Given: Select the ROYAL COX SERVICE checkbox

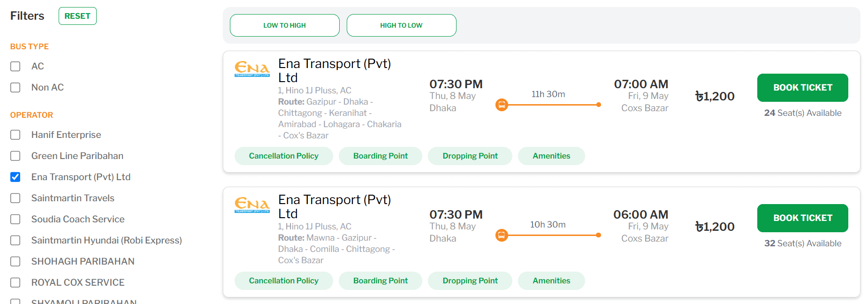Looking at the screenshot, I should (x=15, y=282).
